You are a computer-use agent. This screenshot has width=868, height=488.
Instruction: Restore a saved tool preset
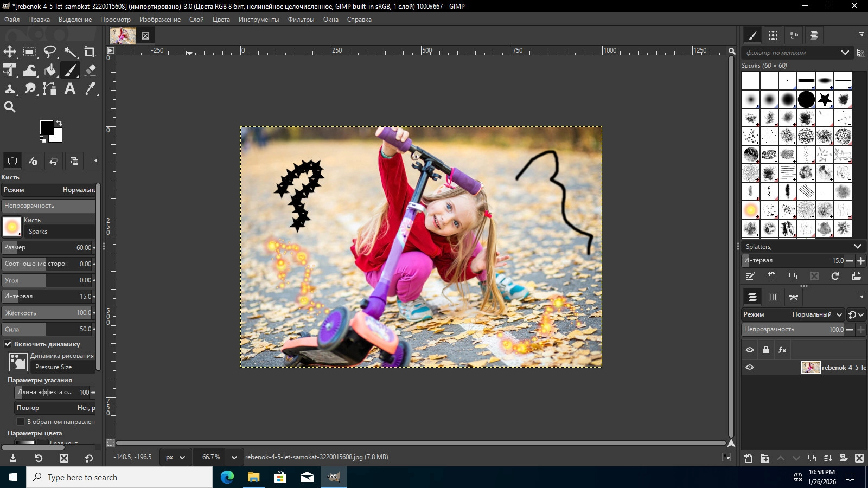tap(39, 458)
